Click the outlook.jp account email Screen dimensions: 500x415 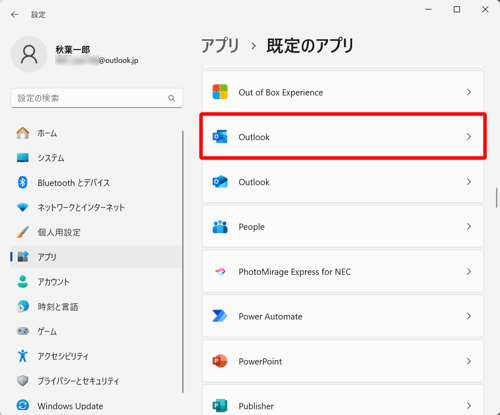tap(97, 60)
